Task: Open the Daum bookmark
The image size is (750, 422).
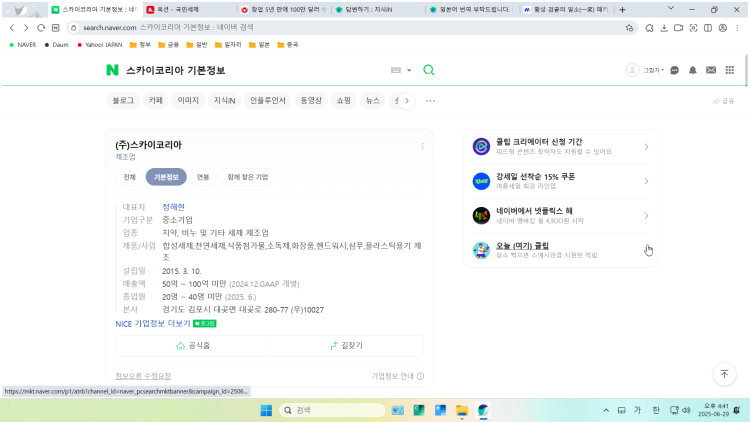Action: tap(56, 44)
